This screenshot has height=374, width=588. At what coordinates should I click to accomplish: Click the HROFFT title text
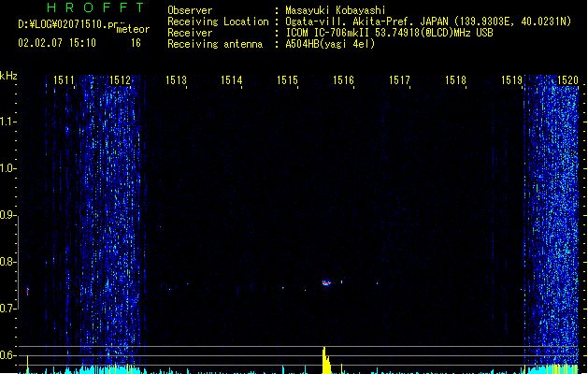coord(95,7)
